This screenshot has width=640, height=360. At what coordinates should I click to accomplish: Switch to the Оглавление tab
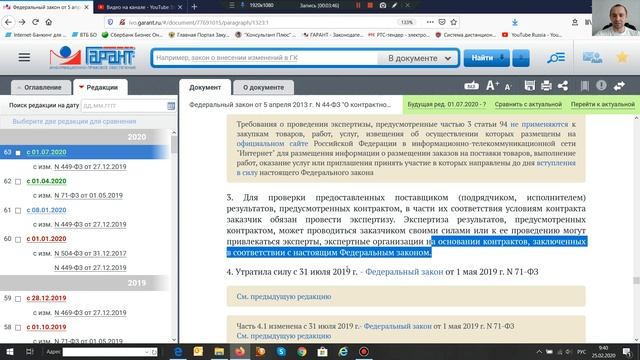40,87
